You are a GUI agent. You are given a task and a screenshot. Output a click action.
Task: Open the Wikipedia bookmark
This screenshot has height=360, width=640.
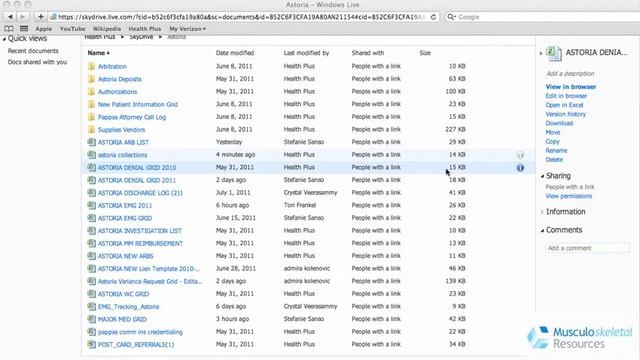[107, 29]
